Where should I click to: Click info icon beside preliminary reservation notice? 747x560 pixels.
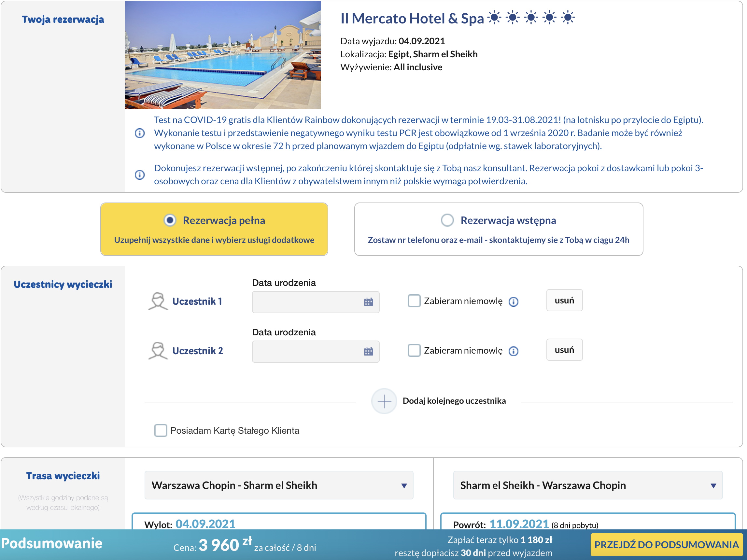[x=139, y=175]
